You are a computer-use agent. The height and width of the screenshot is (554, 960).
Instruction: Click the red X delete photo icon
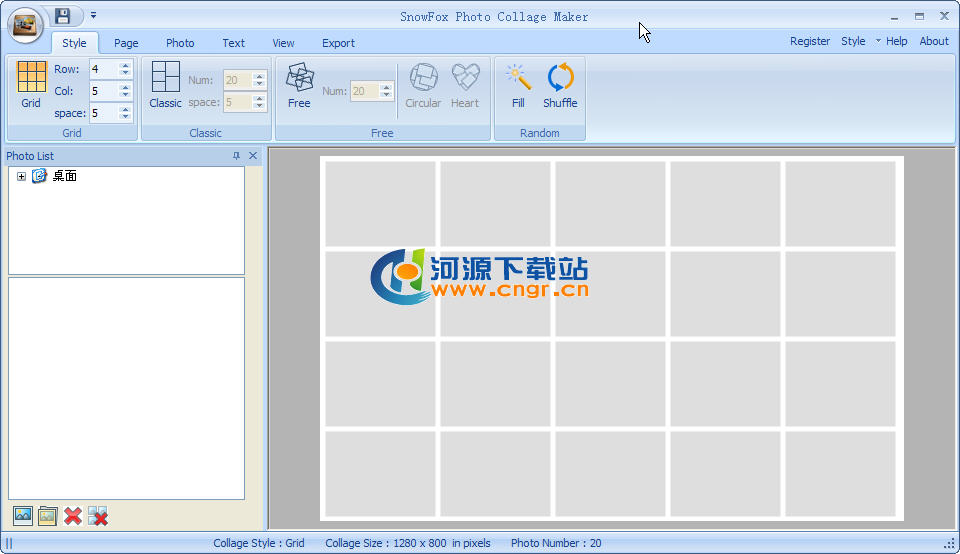point(72,515)
